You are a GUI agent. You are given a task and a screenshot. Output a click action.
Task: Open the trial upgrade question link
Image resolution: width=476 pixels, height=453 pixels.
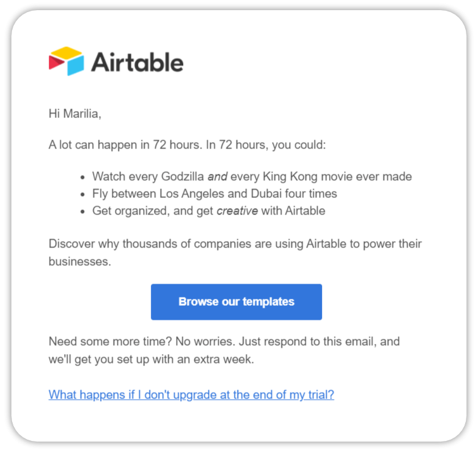coord(191,395)
